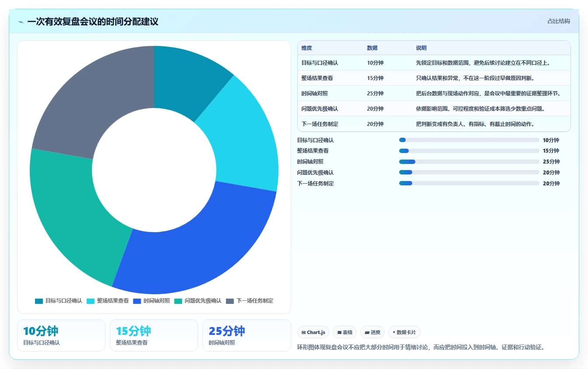Toggle legend swatch for 下一场任务制定
The image size is (588, 369).
click(x=230, y=301)
